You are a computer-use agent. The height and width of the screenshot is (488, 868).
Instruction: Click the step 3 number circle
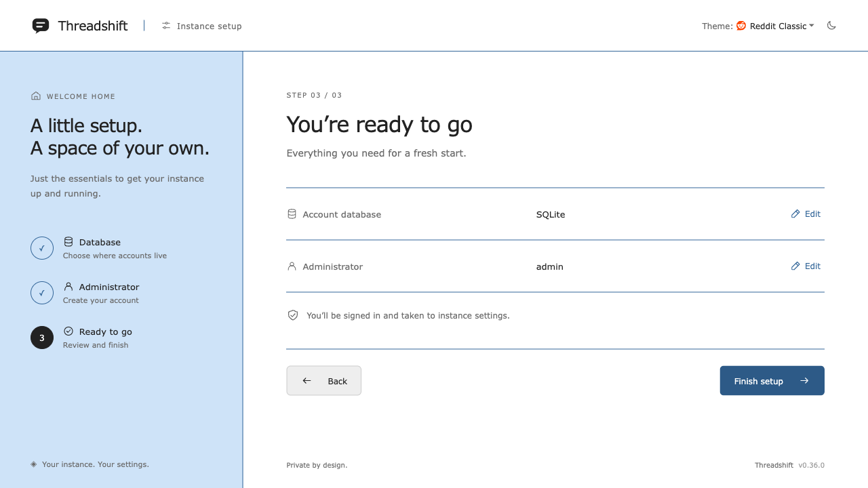coord(42,338)
